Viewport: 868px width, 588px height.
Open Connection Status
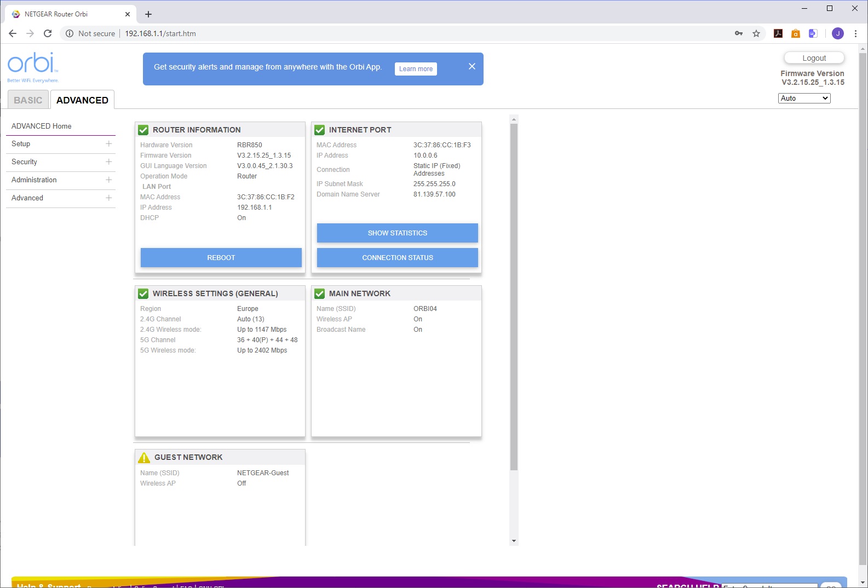(x=398, y=258)
